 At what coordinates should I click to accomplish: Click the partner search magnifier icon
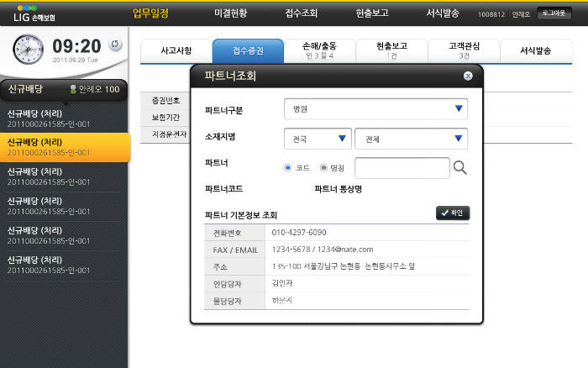tap(459, 168)
